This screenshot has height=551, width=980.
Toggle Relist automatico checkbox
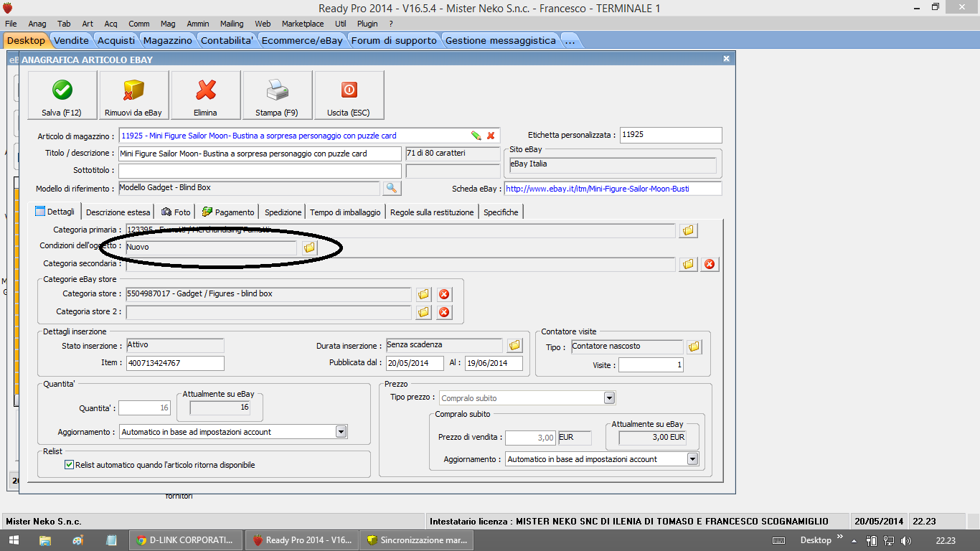tap(70, 465)
